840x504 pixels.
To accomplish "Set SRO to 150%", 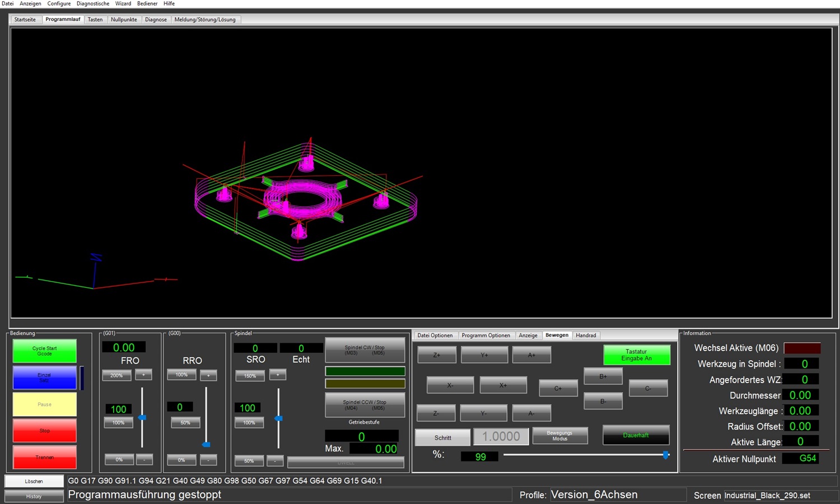I will tap(250, 376).
